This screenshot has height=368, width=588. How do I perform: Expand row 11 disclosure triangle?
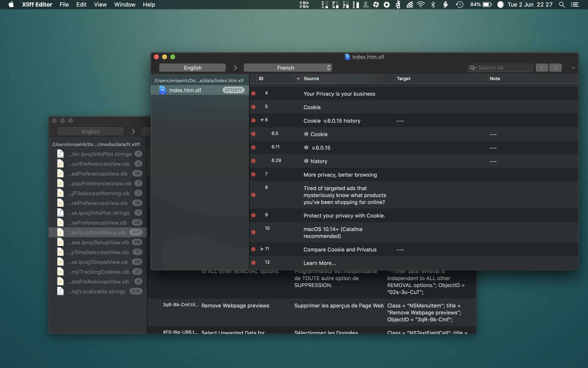point(262,249)
